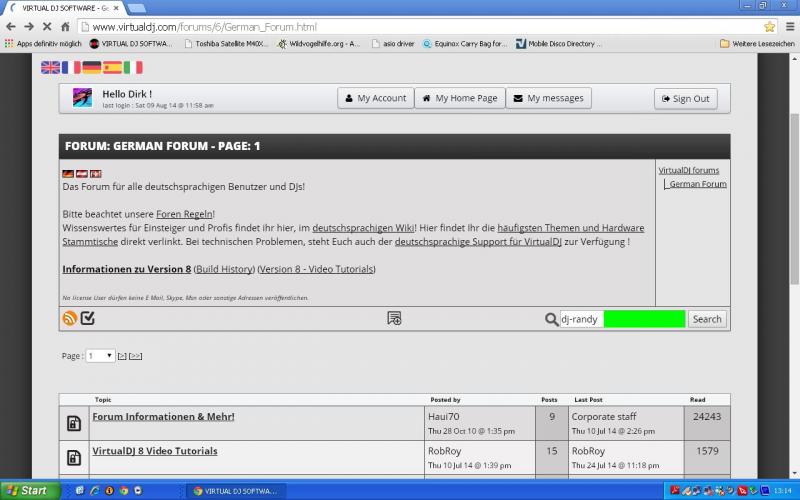Select the Spanish flag language icon
Image resolution: width=800 pixels, height=500 pixels.
[112, 67]
